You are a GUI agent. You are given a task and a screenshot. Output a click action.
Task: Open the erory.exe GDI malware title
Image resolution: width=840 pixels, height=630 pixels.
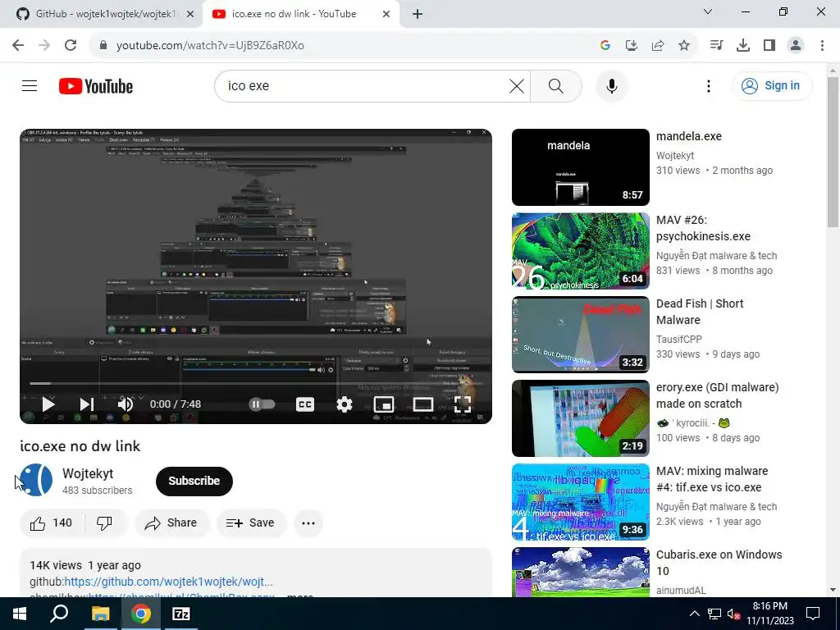point(717,395)
